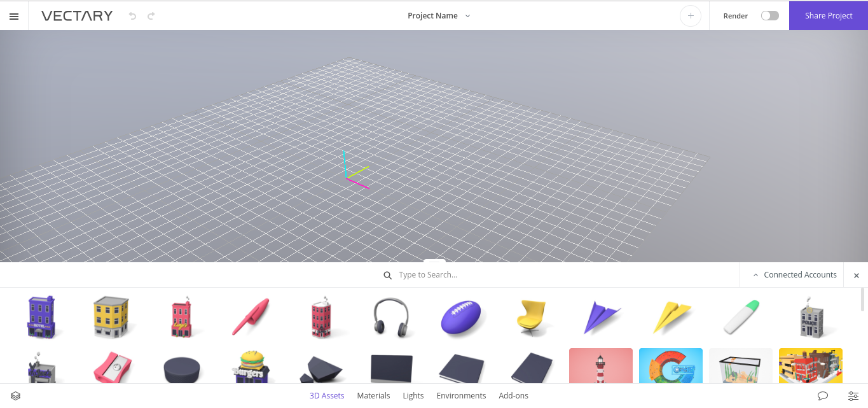Click the panel resize handle above search
Viewport: 868px width, 408px height.
coord(434,260)
